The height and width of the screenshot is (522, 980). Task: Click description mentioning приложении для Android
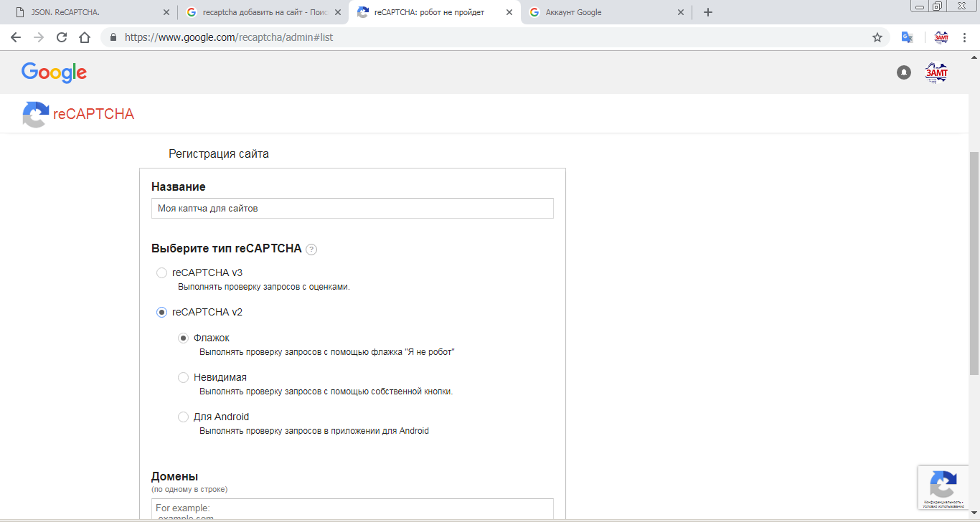314,431
